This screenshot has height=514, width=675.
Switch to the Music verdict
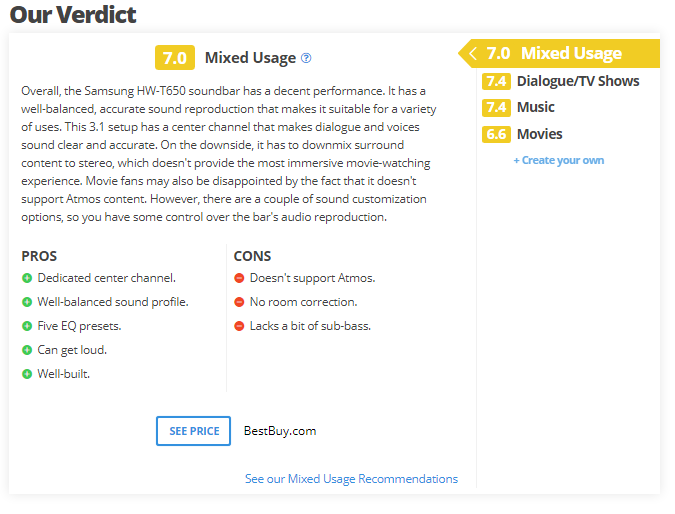point(535,107)
